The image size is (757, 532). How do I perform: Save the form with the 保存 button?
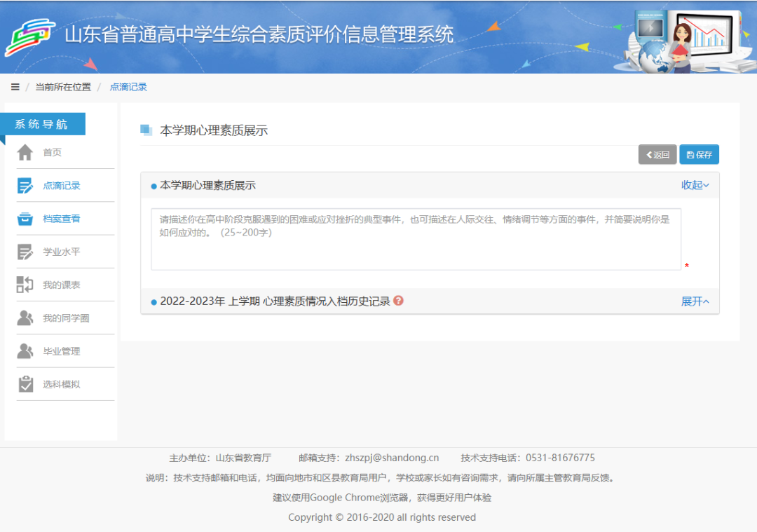699,154
